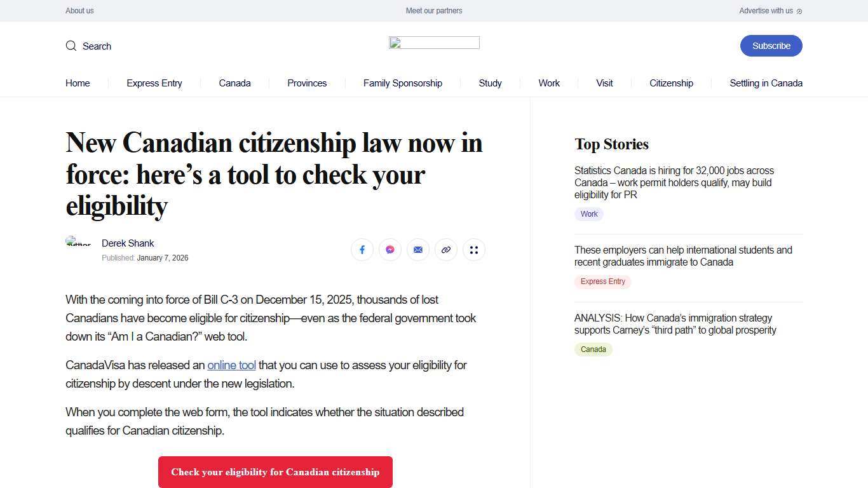This screenshot has height=488, width=868.
Task: Go to the Family Sponsorship section
Action: point(402,83)
